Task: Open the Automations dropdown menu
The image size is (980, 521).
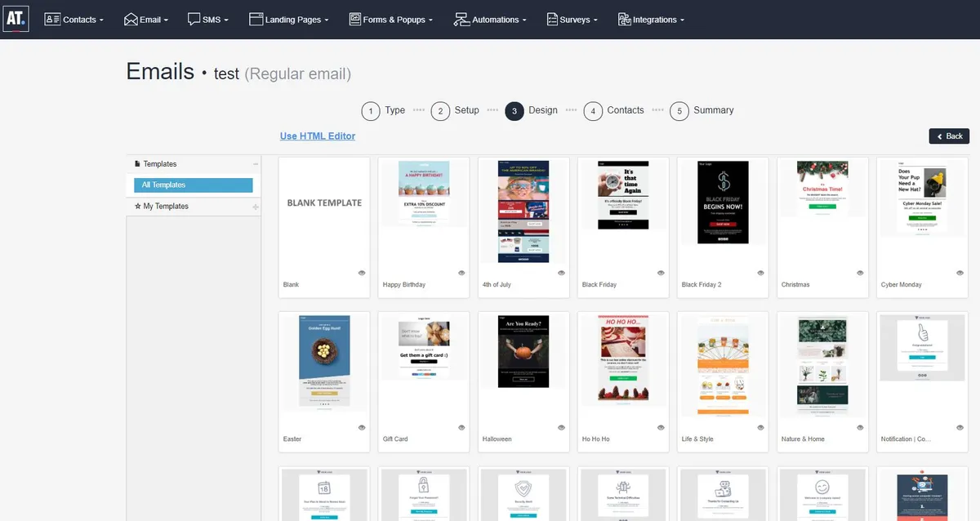Action: (490, 20)
